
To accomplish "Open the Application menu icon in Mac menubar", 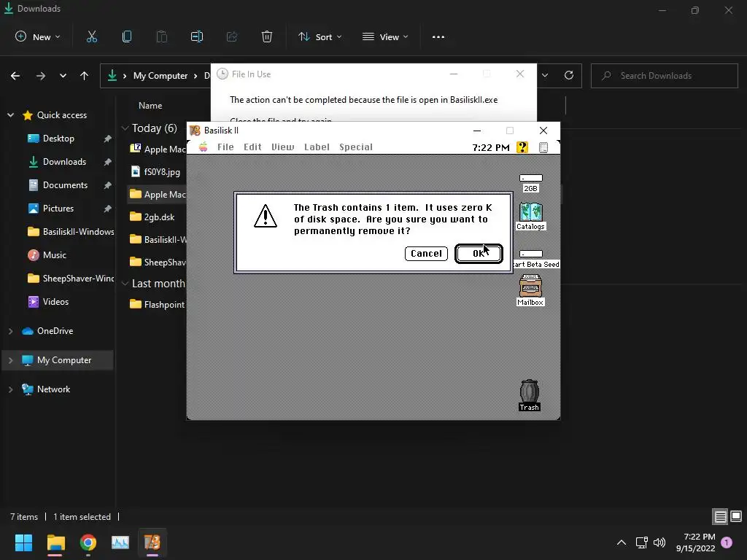I will [x=543, y=147].
